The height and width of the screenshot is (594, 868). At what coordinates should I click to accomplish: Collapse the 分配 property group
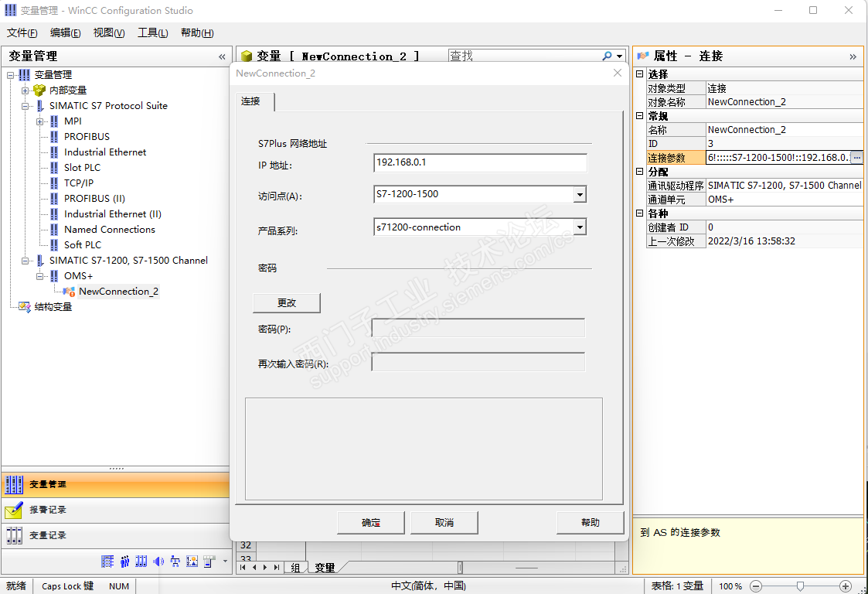click(x=639, y=171)
